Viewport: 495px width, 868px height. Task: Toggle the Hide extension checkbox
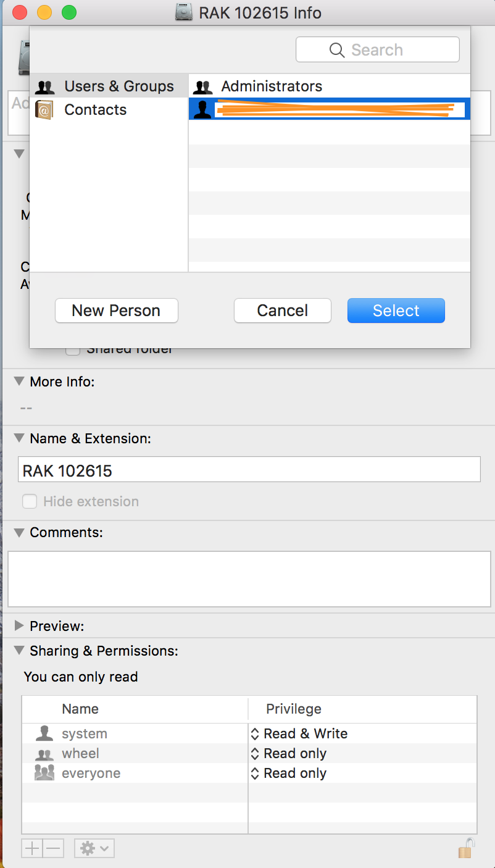30,501
